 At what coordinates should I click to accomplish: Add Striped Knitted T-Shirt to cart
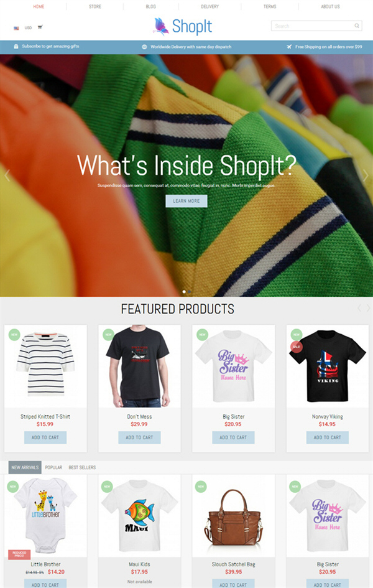(x=45, y=437)
